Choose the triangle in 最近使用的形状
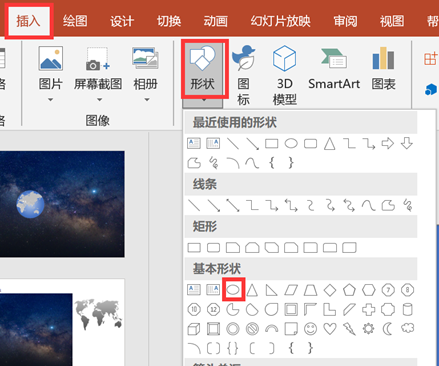Screen dimensions: 439x366 330,144
